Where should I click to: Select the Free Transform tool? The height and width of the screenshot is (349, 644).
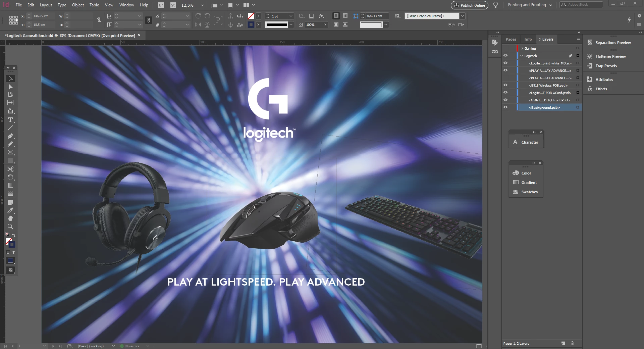(10, 177)
